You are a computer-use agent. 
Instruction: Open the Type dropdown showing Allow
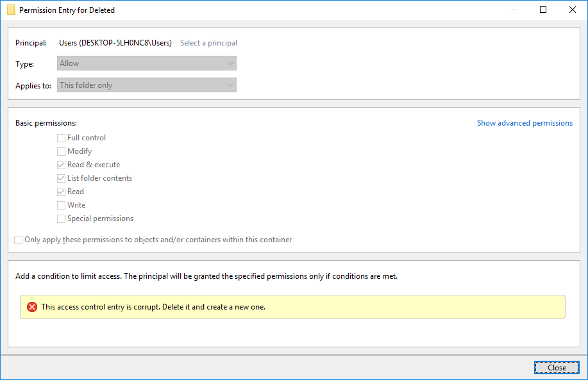[x=147, y=63]
